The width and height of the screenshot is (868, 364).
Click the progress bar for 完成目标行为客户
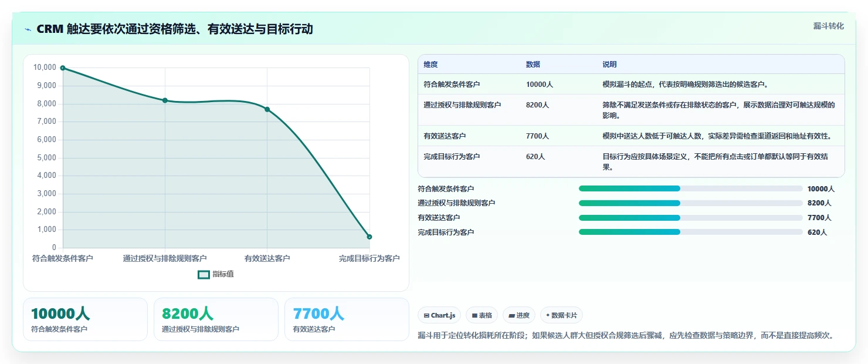tap(690, 232)
